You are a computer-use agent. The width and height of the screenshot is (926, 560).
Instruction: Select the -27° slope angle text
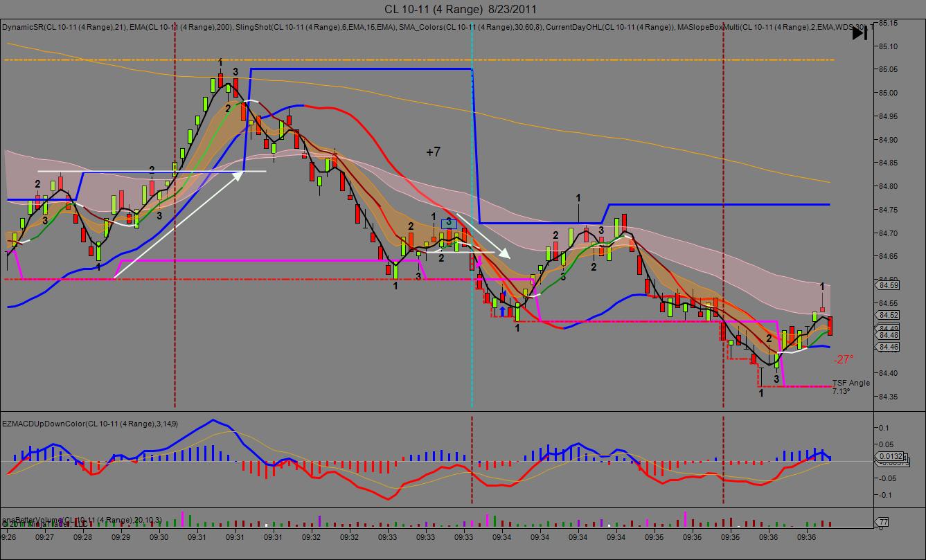coord(843,359)
